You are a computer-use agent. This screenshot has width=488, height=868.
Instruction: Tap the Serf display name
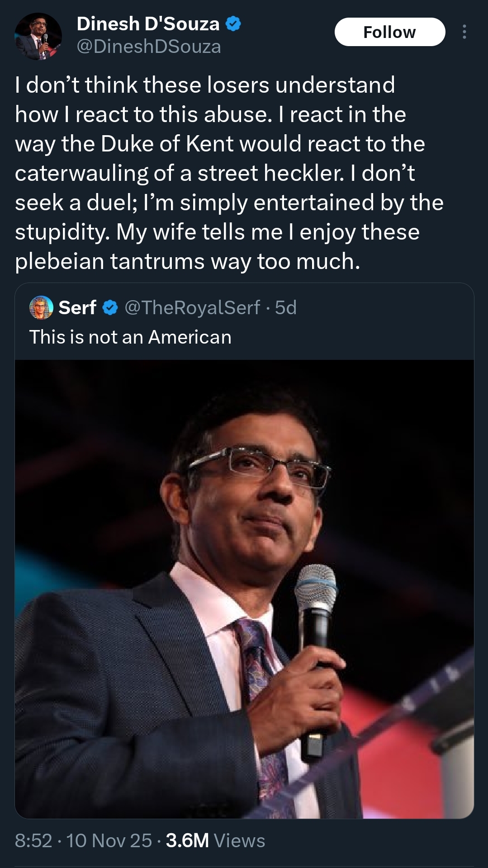[77, 308]
